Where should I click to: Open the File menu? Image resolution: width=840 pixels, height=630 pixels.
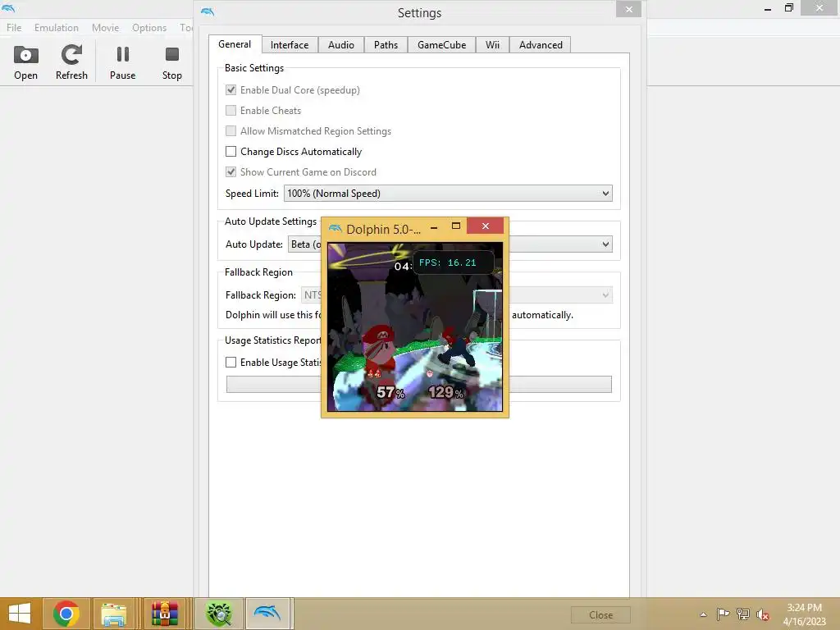pos(14,27)
